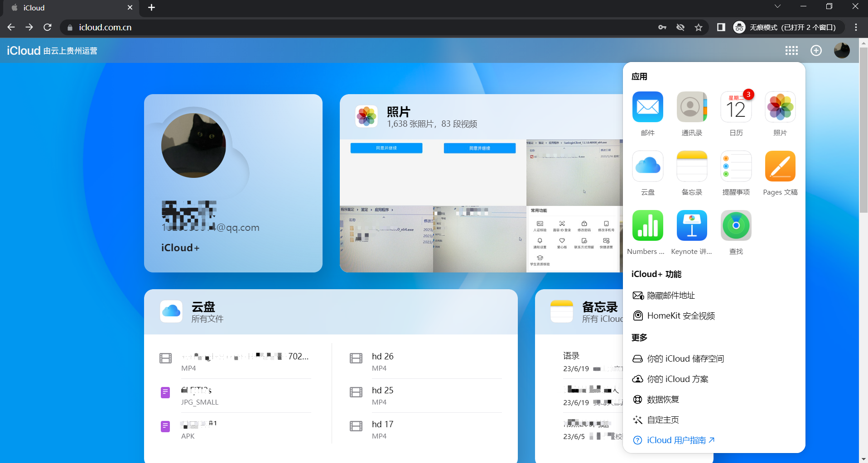Open a new browser tab with plus
The width and height of the screenshot is (868, 463).
pyautogui.click(x=152, y=8)
